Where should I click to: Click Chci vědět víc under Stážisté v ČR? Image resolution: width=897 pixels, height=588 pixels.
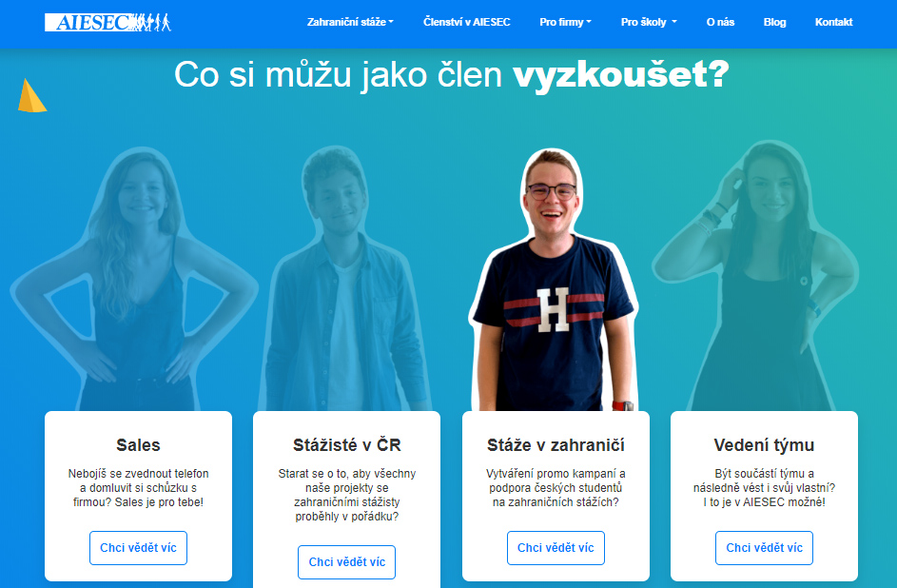point(346,562)
